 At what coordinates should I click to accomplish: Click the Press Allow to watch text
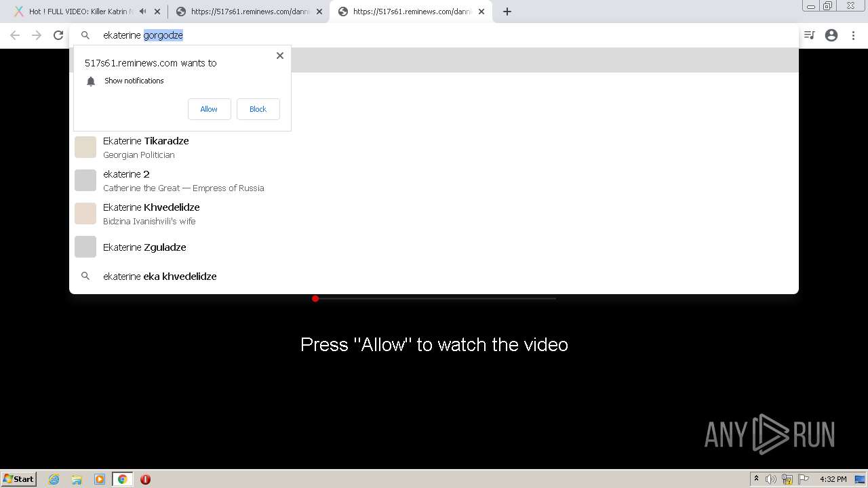434,344
